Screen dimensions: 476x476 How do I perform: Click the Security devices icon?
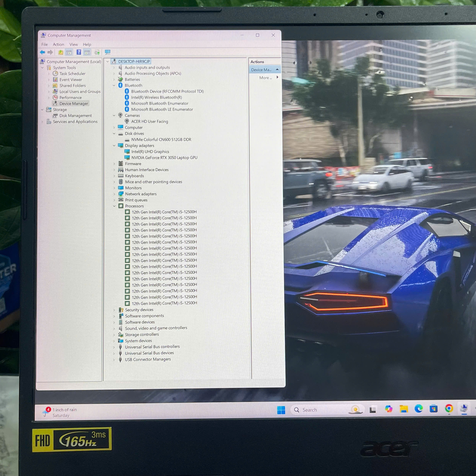coord(121,310)
